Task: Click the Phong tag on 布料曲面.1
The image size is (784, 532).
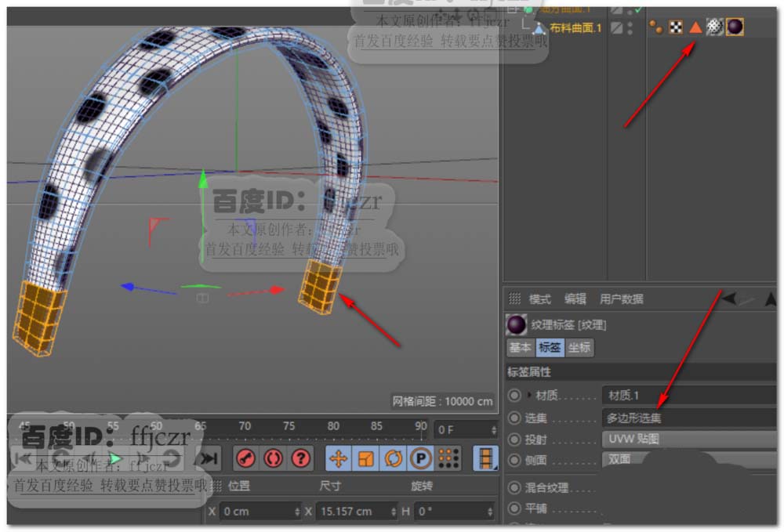Action: point(656,27)
